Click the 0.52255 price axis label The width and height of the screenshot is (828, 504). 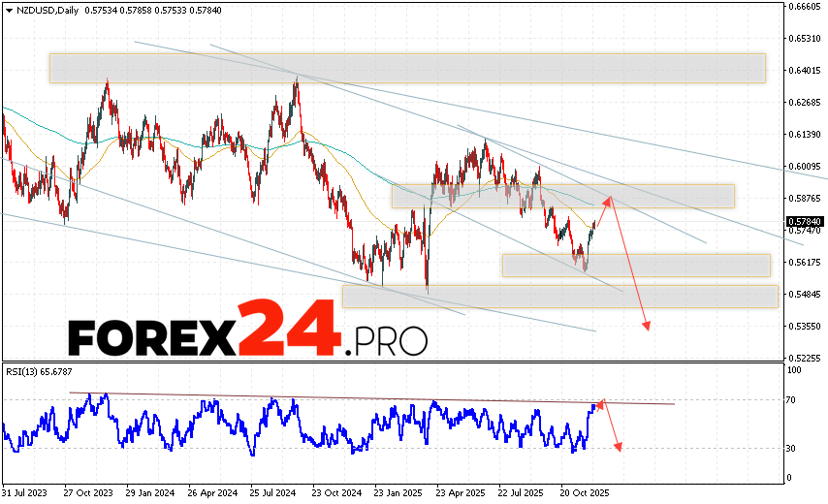(807, 357)
